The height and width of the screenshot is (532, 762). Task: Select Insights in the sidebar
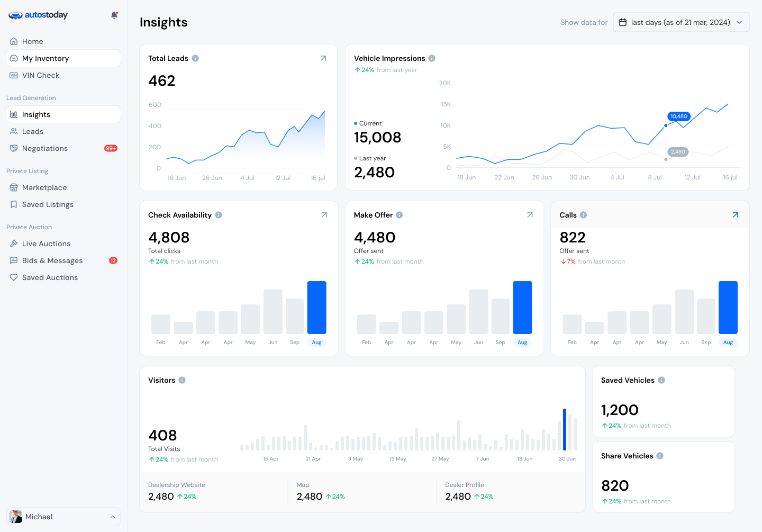[63, 114]
